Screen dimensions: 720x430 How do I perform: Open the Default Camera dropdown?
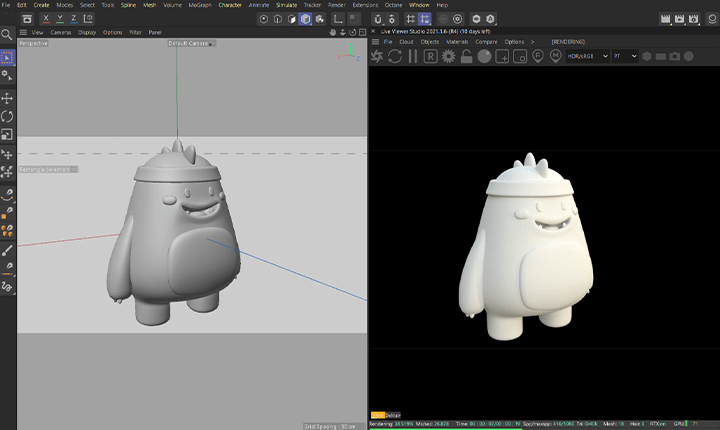[191, 43]
